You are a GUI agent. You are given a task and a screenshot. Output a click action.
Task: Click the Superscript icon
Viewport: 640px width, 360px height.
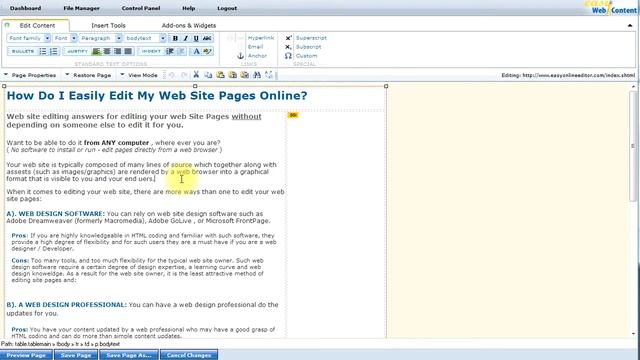pyautogui.click(x=288, y=38)
